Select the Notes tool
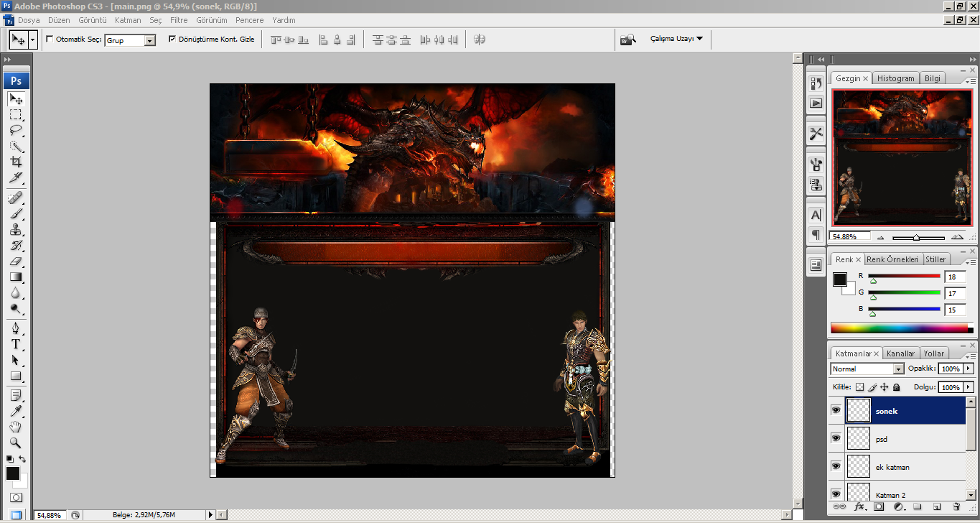The image size is (980, 523). [x=16, y=396]
